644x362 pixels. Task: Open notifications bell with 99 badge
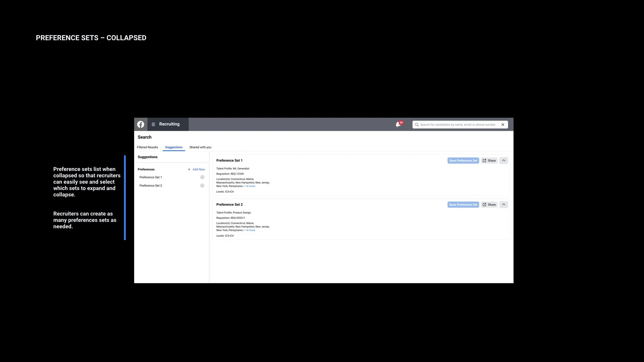pyautogui.click(x=398, y=124)
